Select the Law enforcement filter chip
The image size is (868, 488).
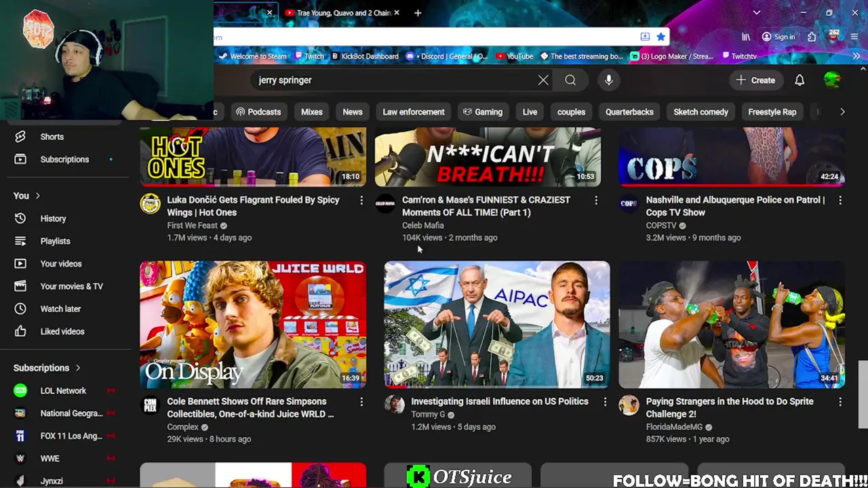(x=414, y=112)
